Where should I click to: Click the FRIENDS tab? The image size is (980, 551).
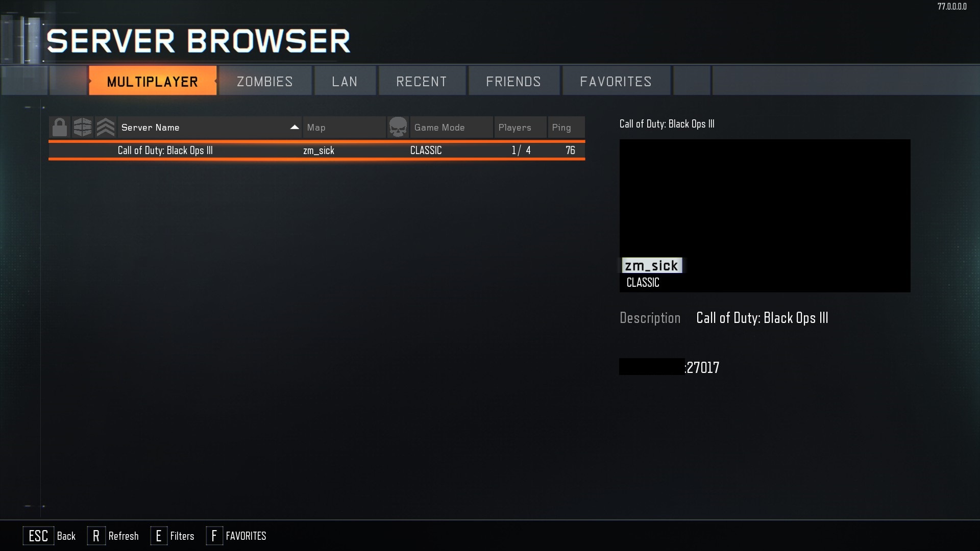point(513,81)
